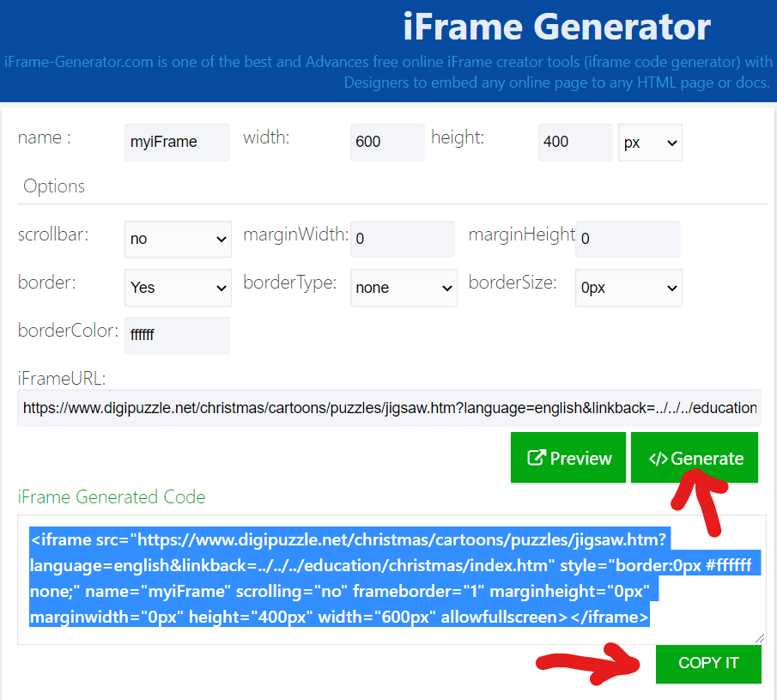Click the iFrame Generator page title
The image size is (777, 700).
556,27
